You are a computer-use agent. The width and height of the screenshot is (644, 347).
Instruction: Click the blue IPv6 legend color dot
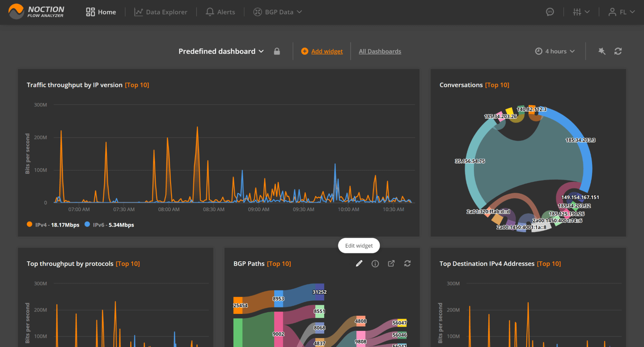(x=87, y=224)
